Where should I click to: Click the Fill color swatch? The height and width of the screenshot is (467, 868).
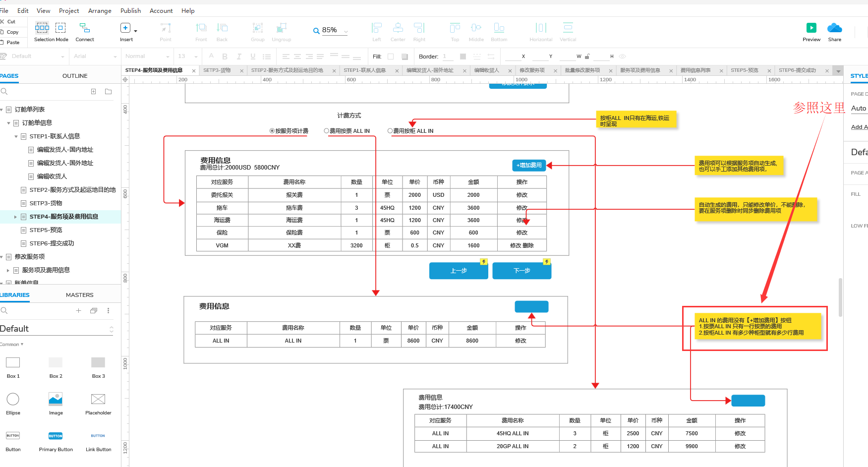pos(391,57)
